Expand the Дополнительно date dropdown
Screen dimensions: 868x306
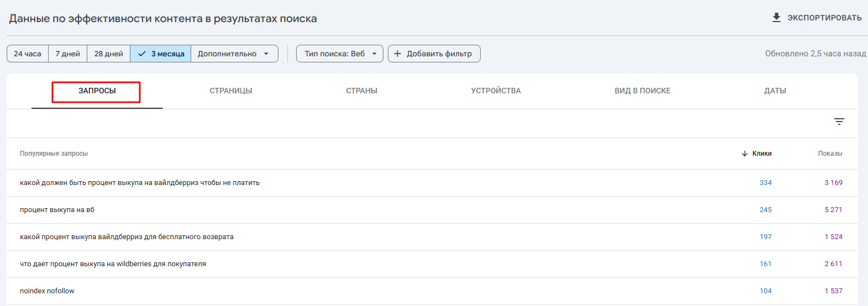coord(234,54)
